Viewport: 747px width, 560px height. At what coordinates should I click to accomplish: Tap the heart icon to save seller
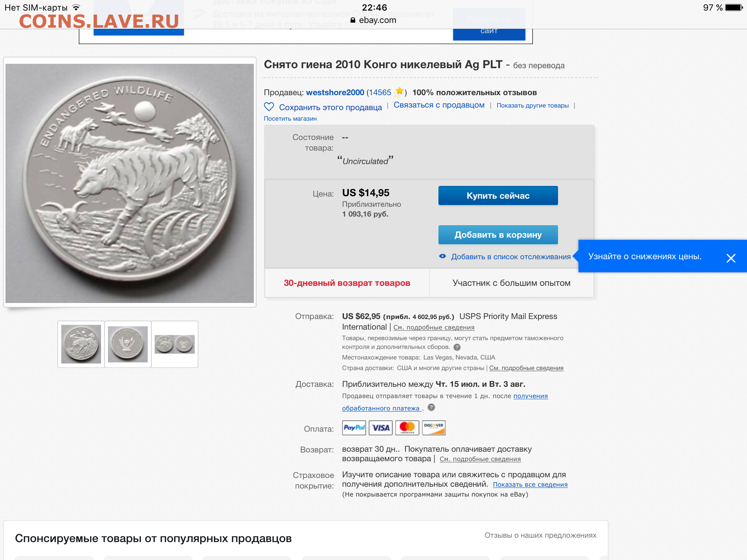(x=269, y=107)
